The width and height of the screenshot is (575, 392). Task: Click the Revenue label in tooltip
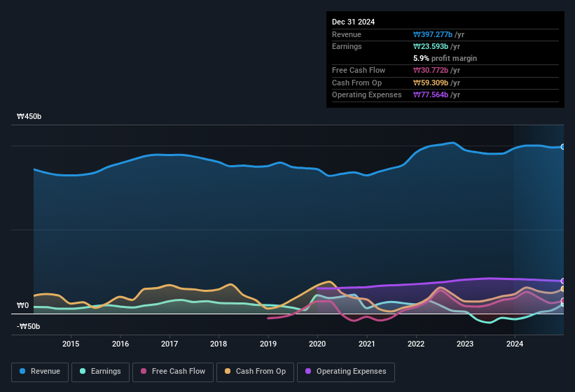pos(347,34)
